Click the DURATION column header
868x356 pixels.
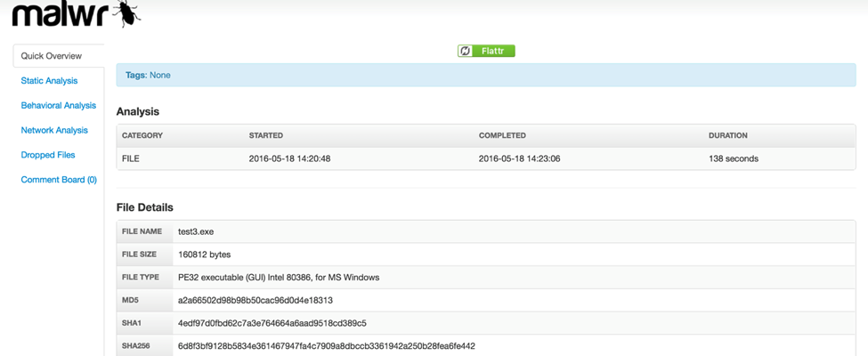click(x=728, y=135)
